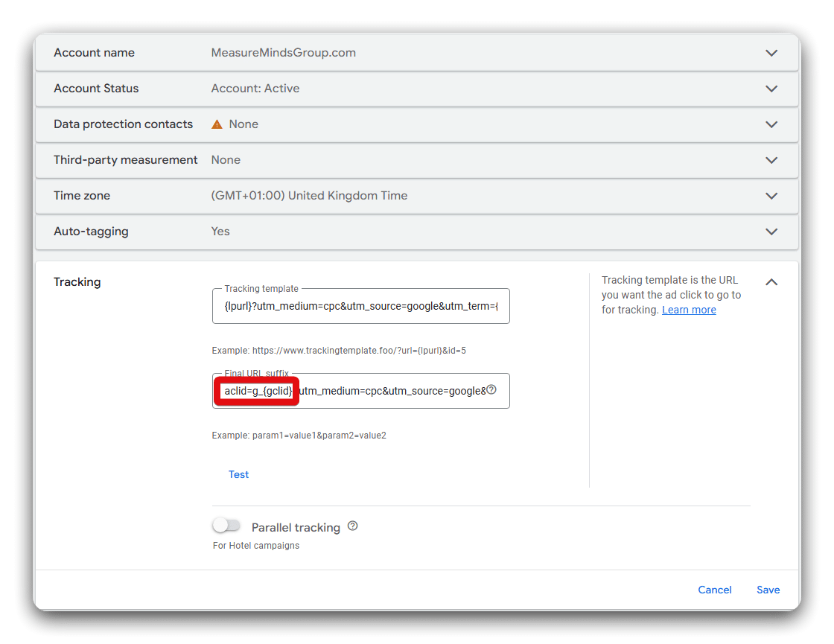Click the Tracking section label

click(77, 281)
